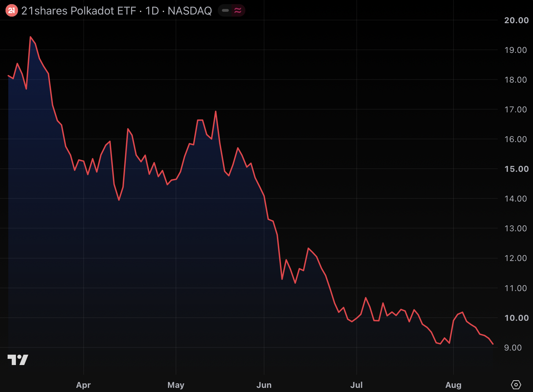Image resolution: width=533 pixels, height=392 pixels.
Task: Click the Aug date axis label
Action: (x=453, y=385)
